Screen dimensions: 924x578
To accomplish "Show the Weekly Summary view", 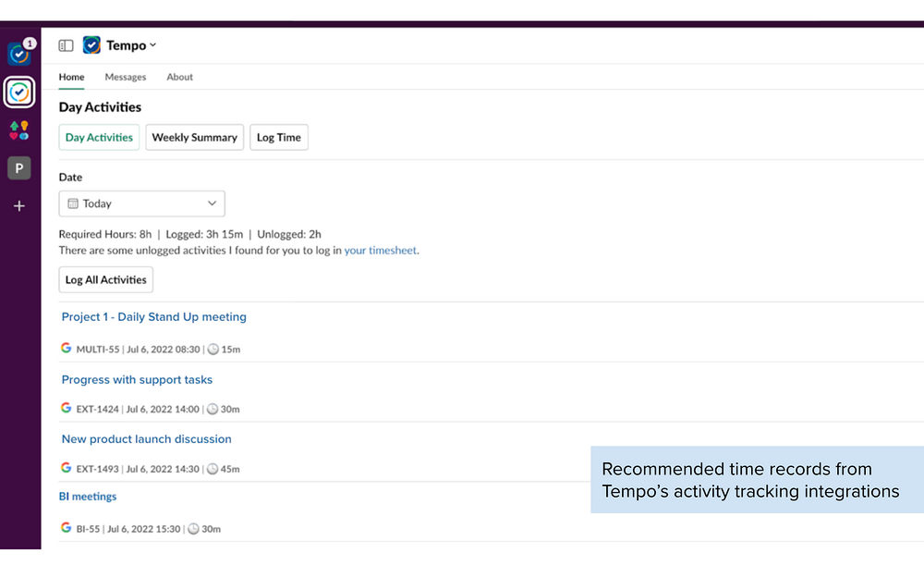I will 194,138.
